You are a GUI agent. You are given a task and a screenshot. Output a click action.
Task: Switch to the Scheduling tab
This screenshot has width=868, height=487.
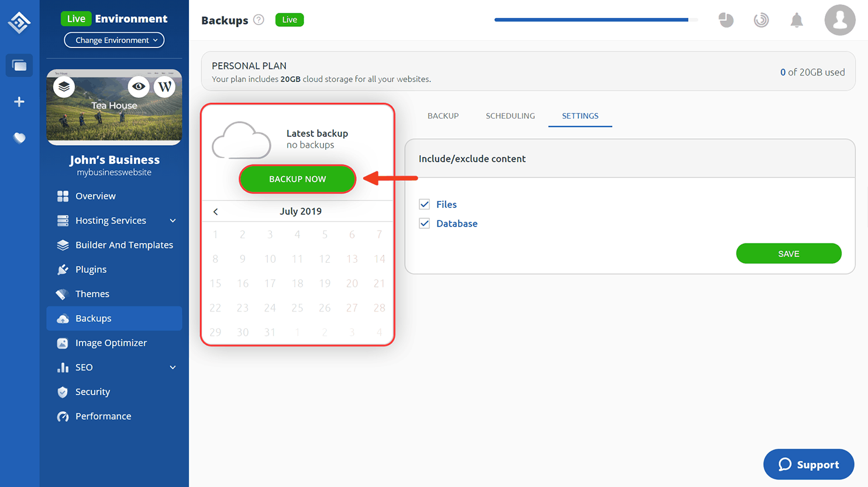click(x=510, y=116)
